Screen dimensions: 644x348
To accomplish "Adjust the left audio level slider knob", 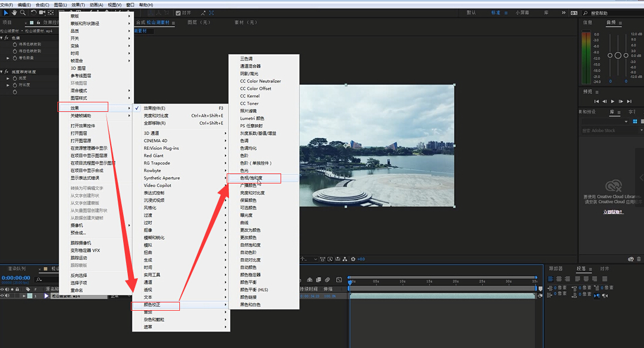I will click(610, 55).
